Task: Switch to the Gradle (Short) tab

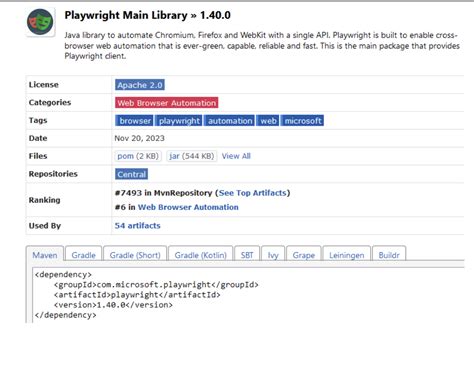Action: click(135, 255)
